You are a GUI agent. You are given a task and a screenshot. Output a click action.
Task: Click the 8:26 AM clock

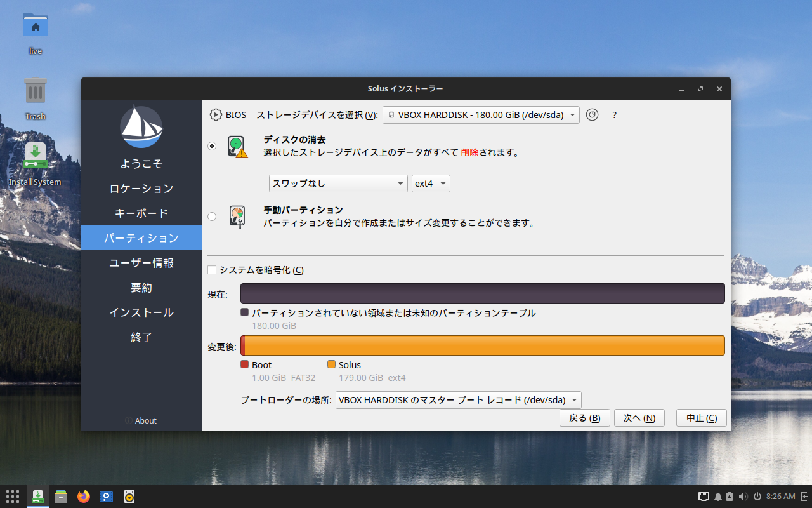click(780, 497)
